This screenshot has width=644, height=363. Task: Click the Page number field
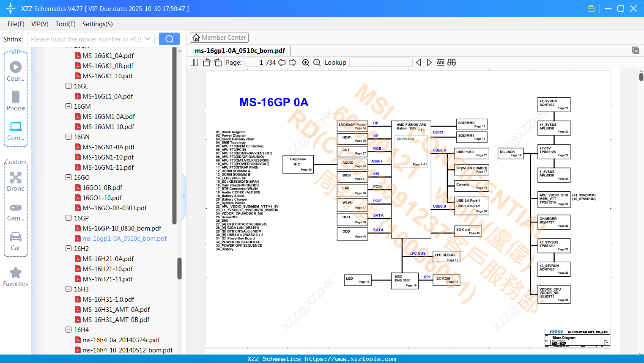click(x=255, y=63)
